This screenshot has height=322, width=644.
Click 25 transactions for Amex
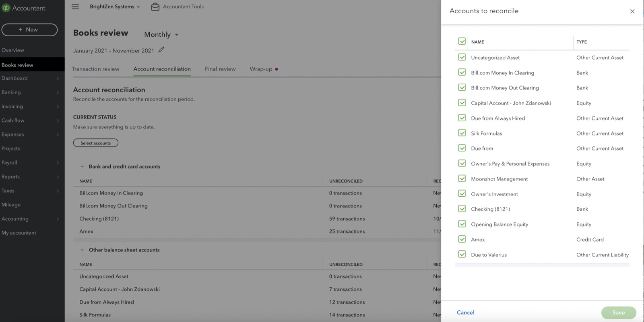[x=347, y=232]
